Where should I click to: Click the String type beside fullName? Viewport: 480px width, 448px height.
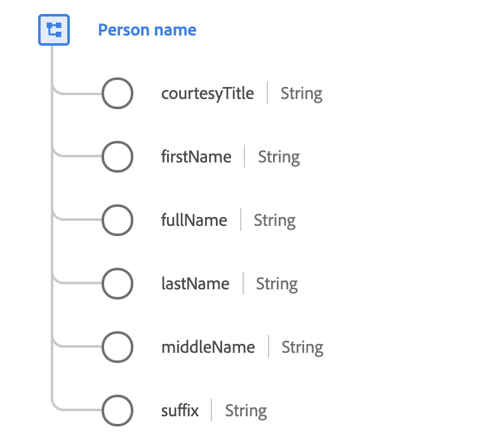275,221
